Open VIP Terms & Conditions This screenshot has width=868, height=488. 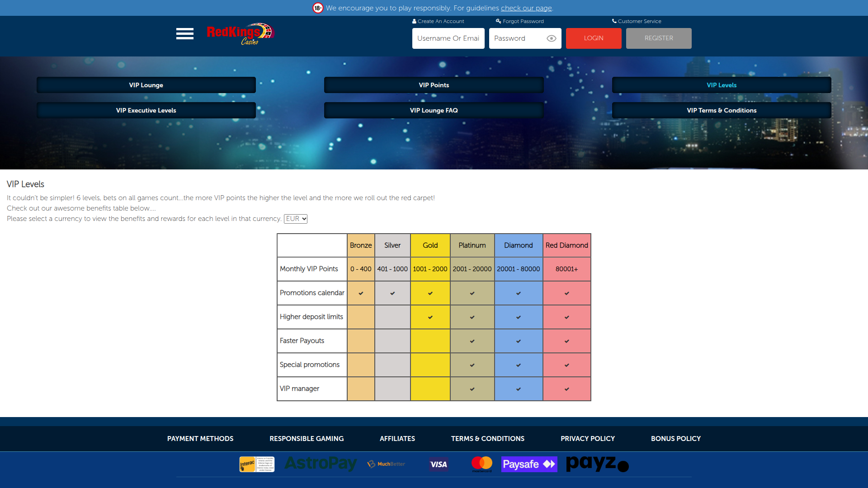(721, 110)
